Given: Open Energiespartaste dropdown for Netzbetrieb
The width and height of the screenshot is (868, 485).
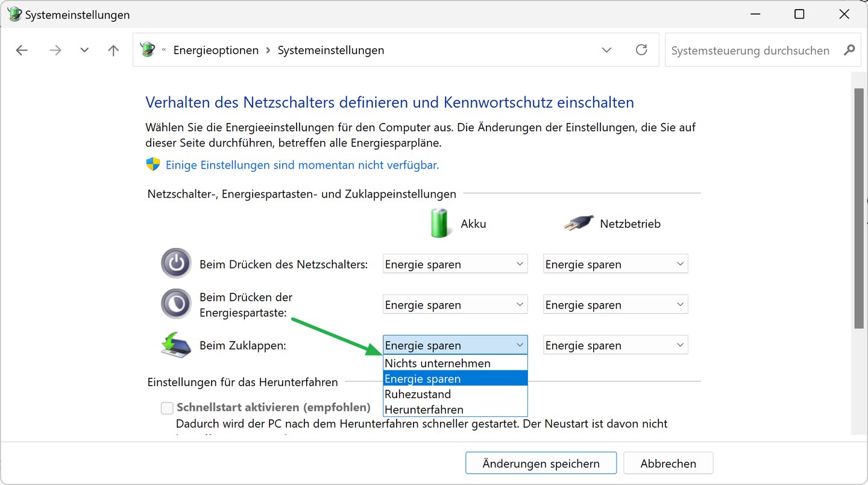Looking at the screenshot, I should 615,305.
